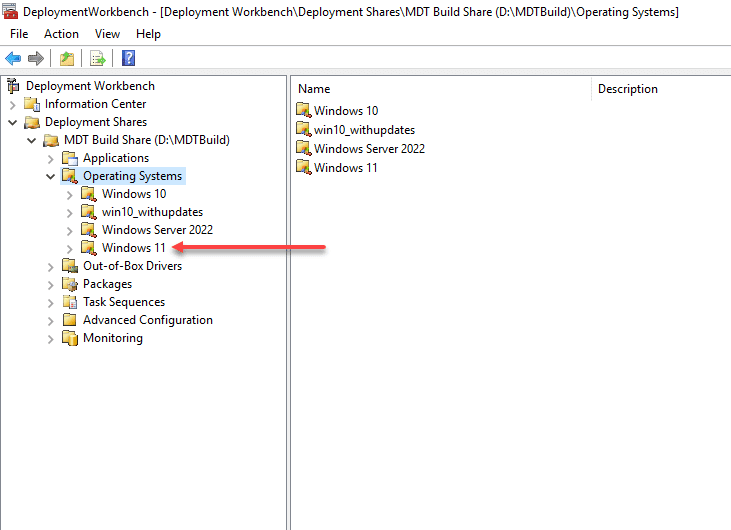Click the Packages node icon
The height and width of the screenshot is (530, 731).
click(x=70, y=284)
